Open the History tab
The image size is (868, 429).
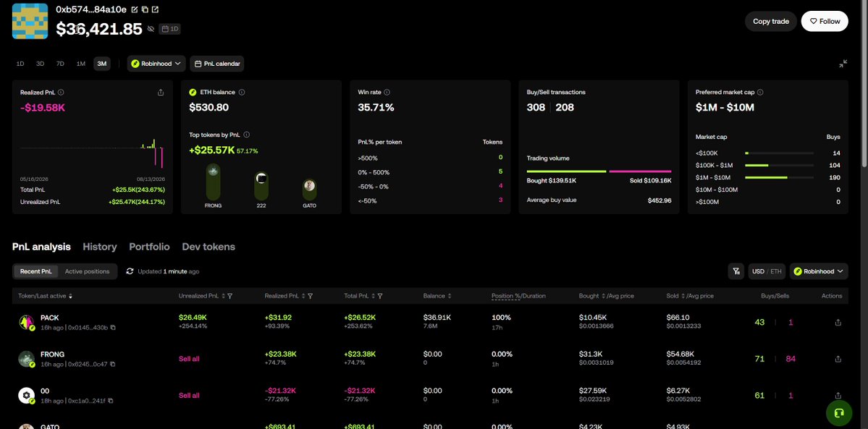pos(100,247)
